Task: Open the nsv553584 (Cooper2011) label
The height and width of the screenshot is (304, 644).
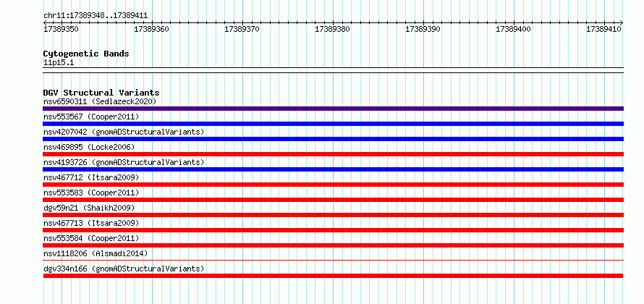Action: point(91,238)
